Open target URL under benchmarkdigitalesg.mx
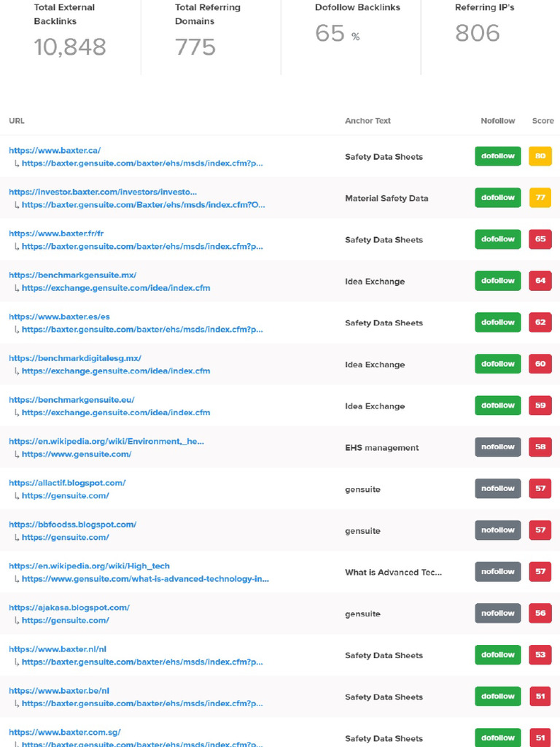 [116, 371]
